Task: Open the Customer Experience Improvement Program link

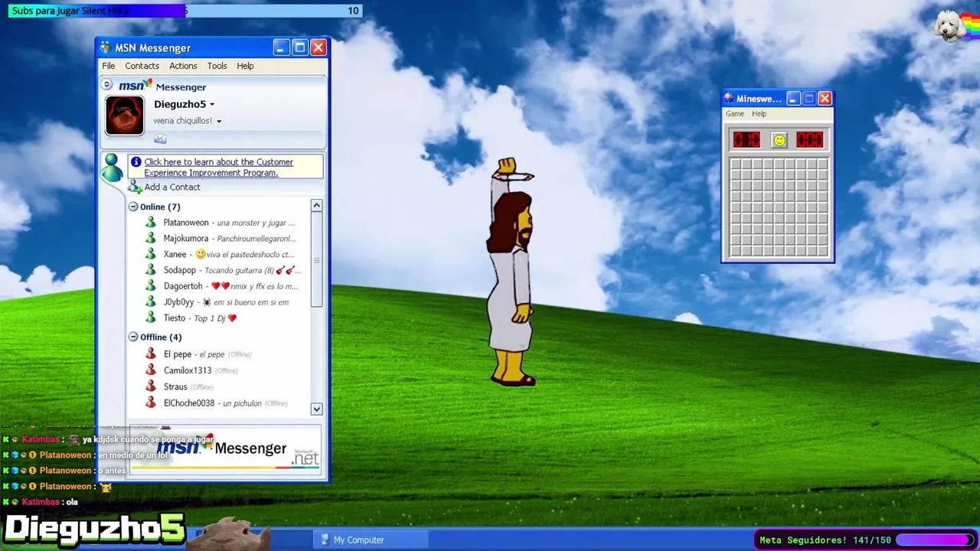Action: (218, 168)
